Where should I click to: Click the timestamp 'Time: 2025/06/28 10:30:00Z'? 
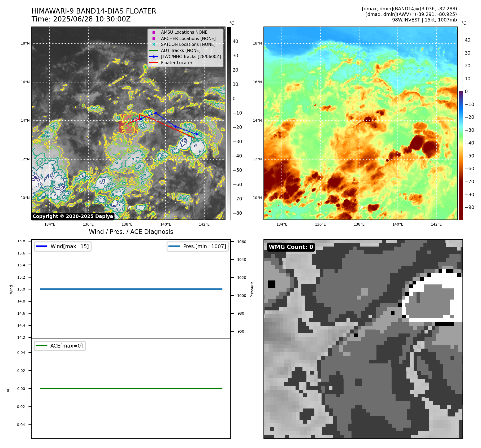pos(81,19)
